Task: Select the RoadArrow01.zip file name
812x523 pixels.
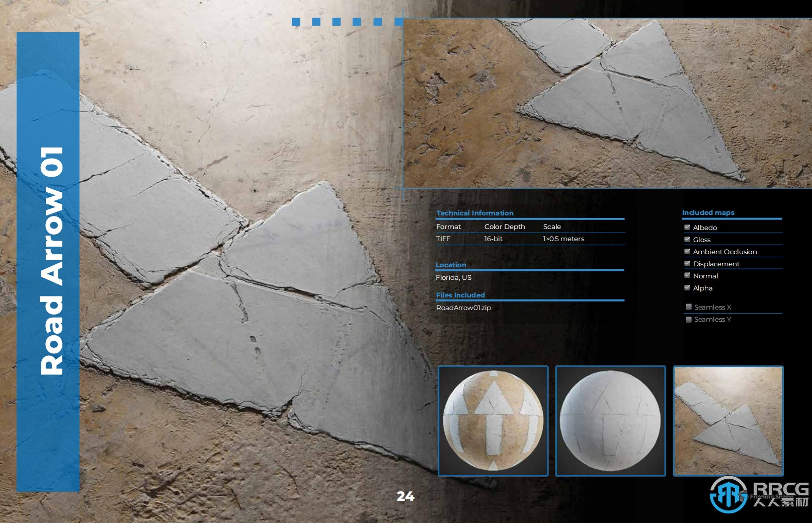Action: (463, 308)
